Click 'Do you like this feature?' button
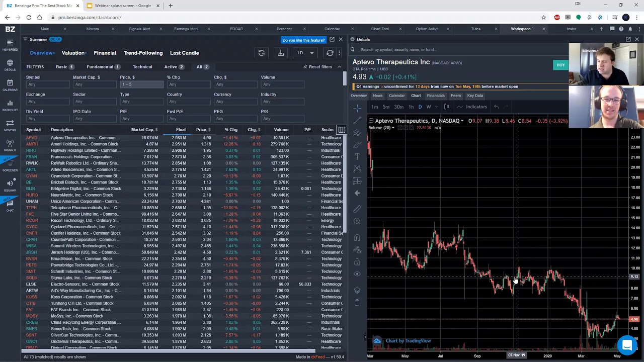 coord(303,40)
